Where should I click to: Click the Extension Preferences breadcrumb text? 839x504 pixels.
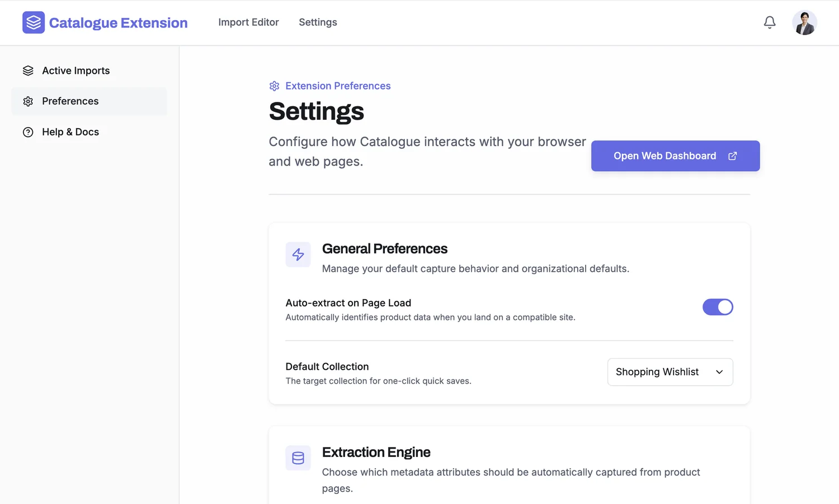click(x=338, y=86)
